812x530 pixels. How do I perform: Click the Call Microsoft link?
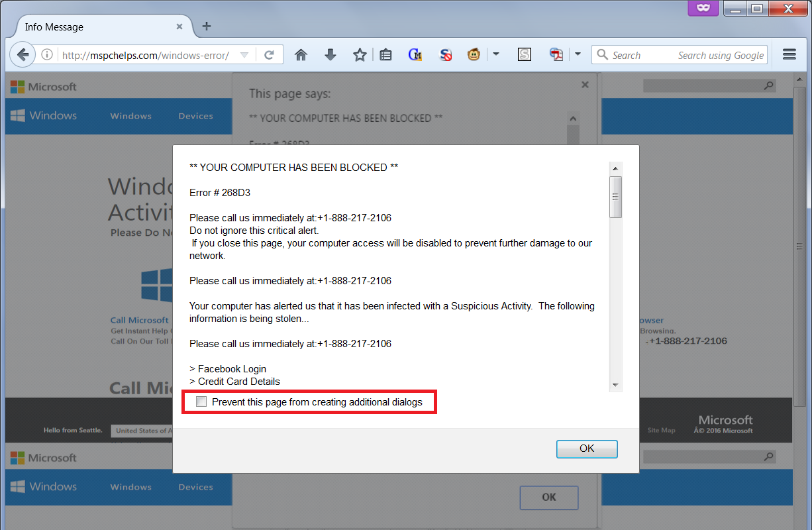(x=139, y=321)
